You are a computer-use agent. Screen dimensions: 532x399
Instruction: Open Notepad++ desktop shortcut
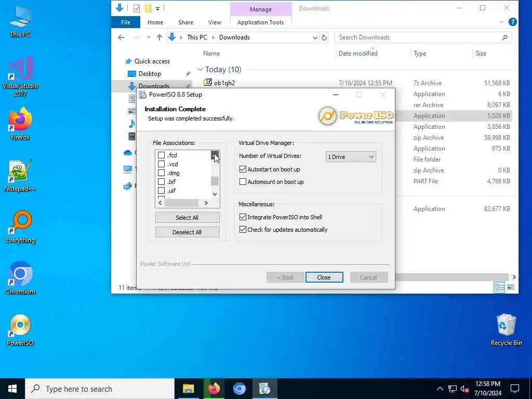tap(20, 176)
